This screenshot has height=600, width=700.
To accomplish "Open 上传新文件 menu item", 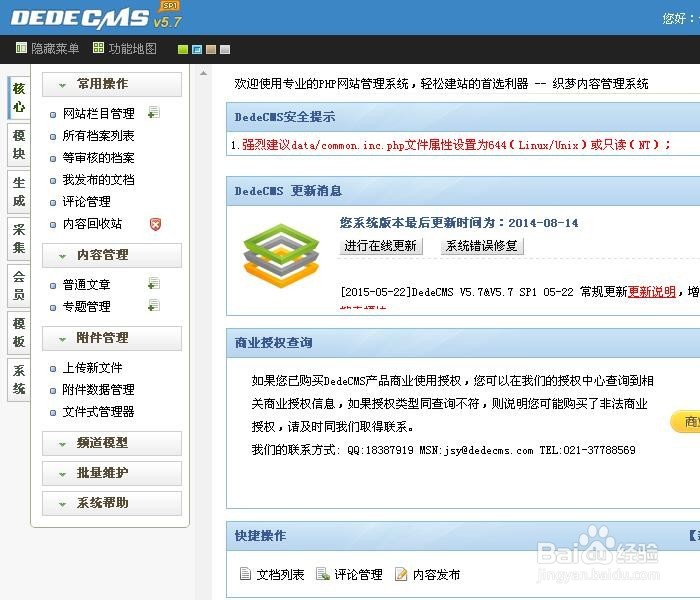I will click(x=92, y=368).
